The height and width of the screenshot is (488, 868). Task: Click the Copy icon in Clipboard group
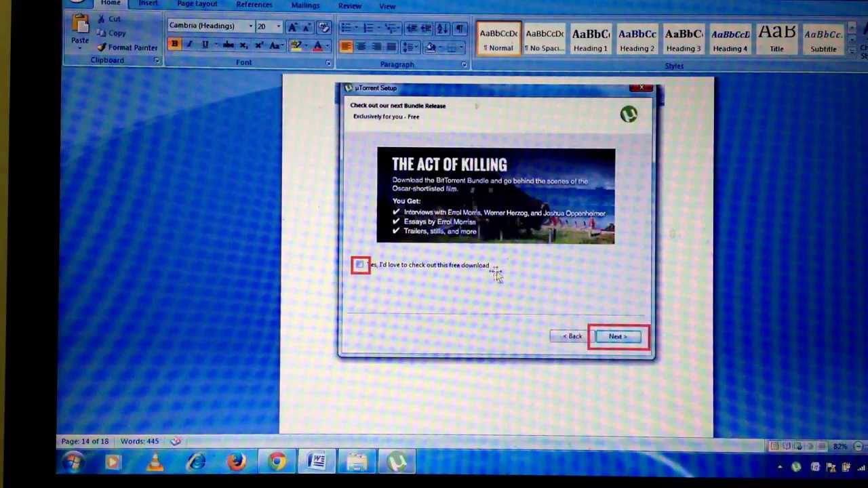(x=102, y=33)
